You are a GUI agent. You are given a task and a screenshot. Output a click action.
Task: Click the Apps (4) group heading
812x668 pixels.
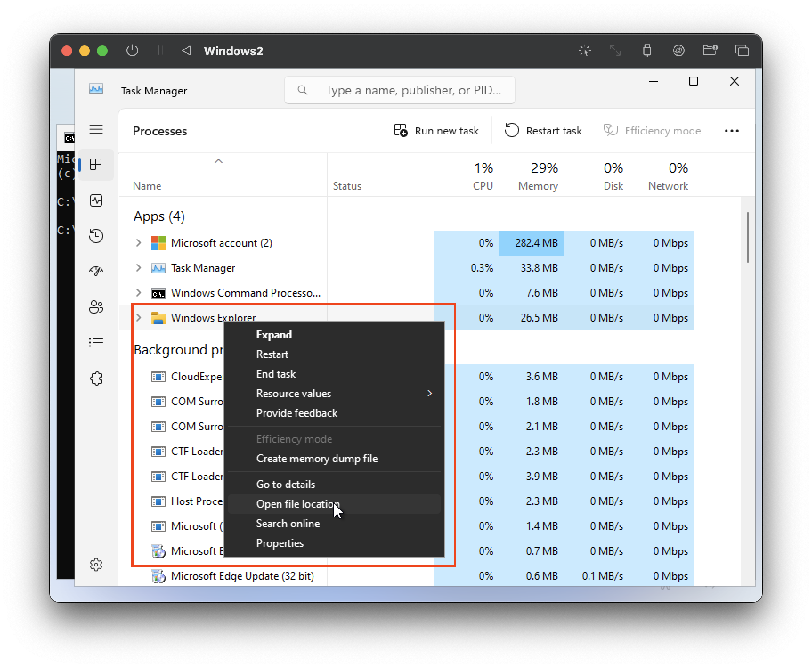point(159,216)
